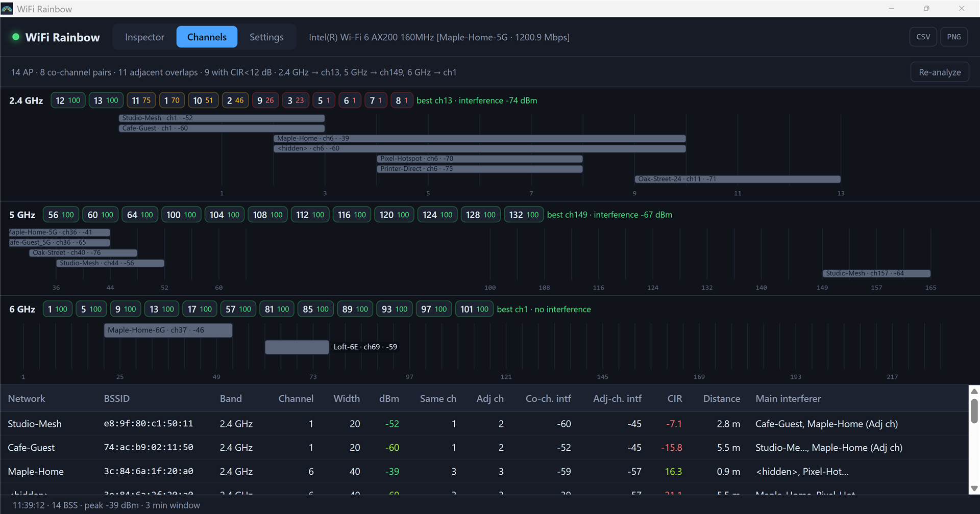Click the table's vertical scrollbar thumb
The height and width of the screenshot is (514, 980).
point(974,410)
